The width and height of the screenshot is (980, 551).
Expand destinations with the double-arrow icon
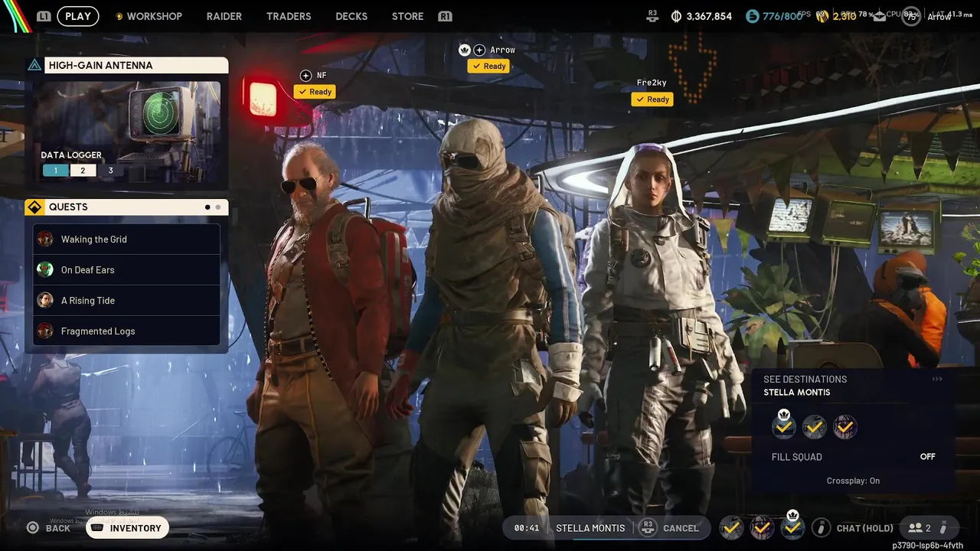tap(937, 379)
